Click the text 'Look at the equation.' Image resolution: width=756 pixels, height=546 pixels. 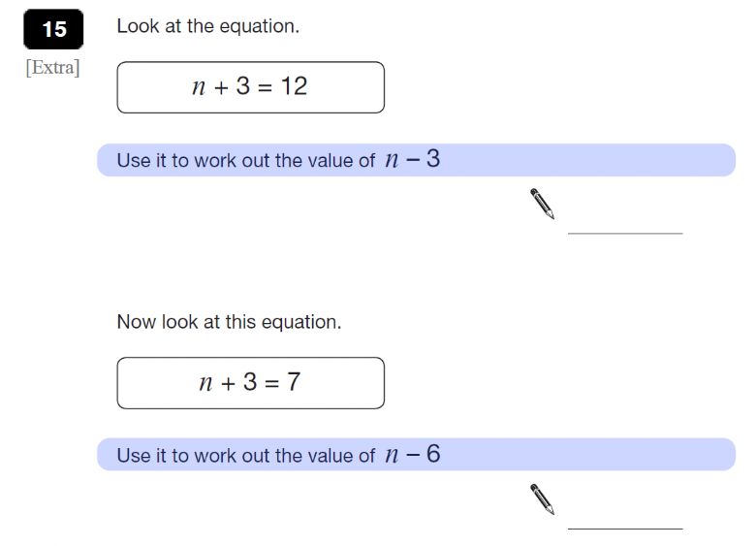point(207,26)
